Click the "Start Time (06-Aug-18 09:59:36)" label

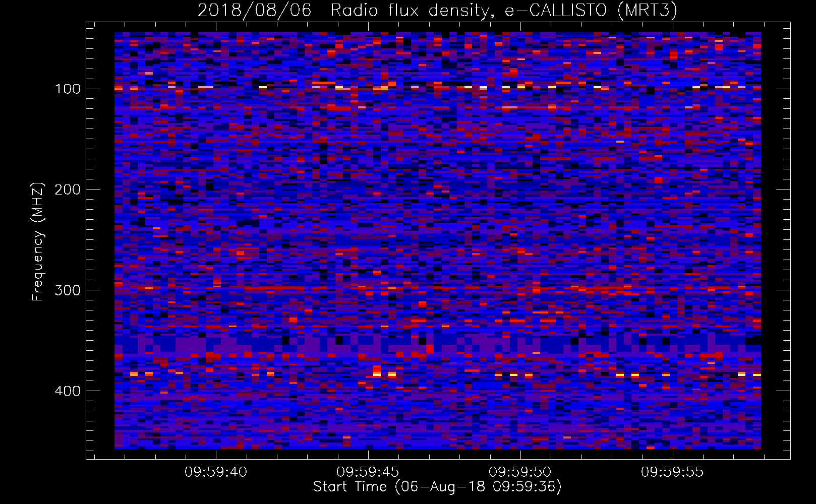click(437, 487)
